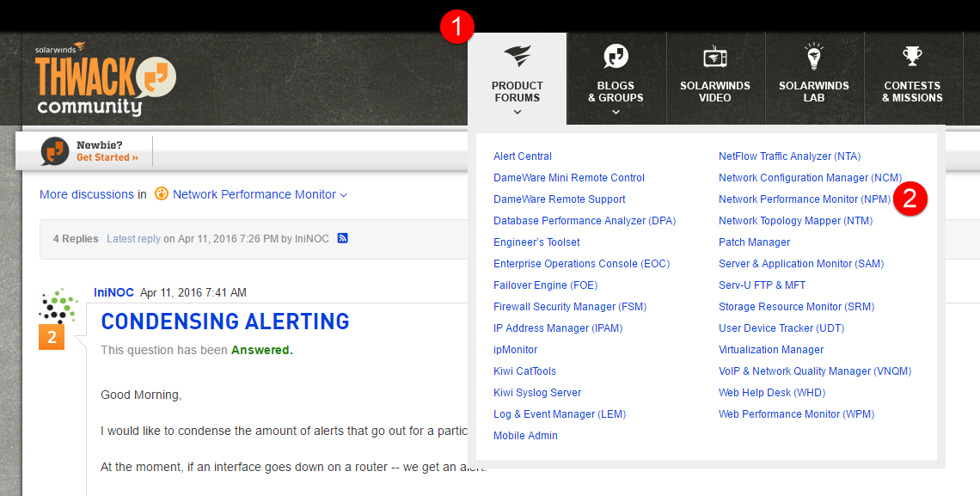
Task: Select Alert Central forum
Action: pyautogui.click(x=523, y=156)
